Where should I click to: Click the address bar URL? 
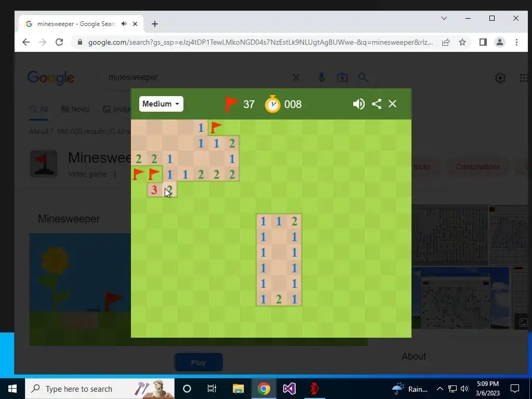(x=260, y=43)
